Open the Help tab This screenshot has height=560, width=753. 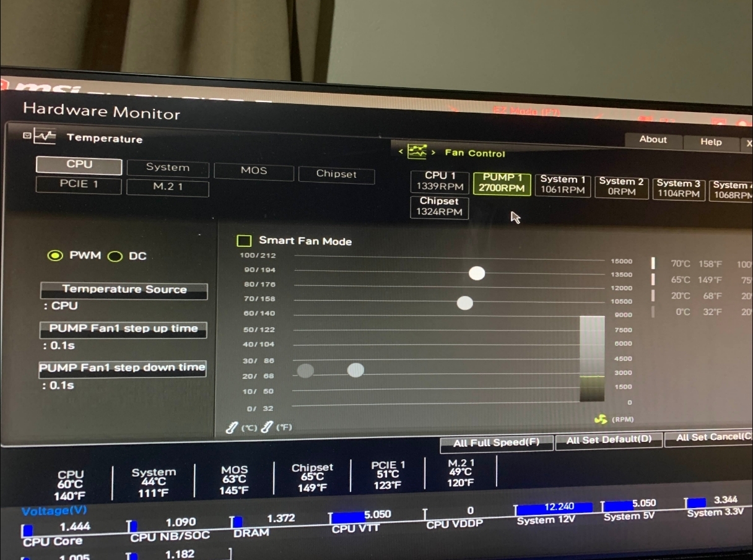click(711, 142)
